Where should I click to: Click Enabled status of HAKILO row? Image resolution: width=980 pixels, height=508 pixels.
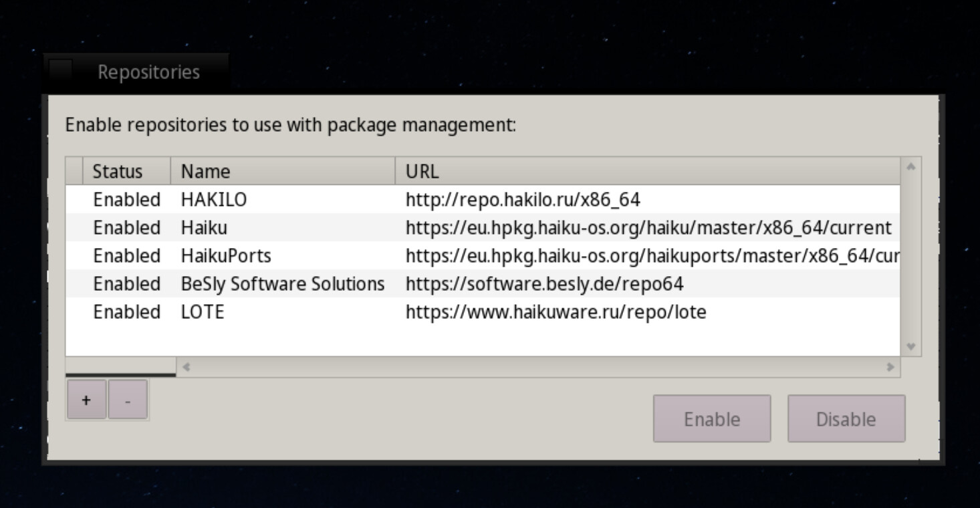click(x=126, y=200)
